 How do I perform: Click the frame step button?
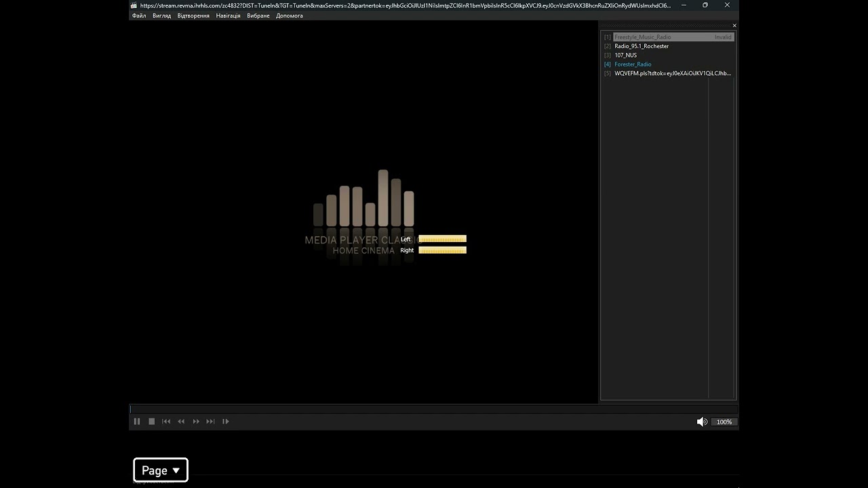click(226, 422)
